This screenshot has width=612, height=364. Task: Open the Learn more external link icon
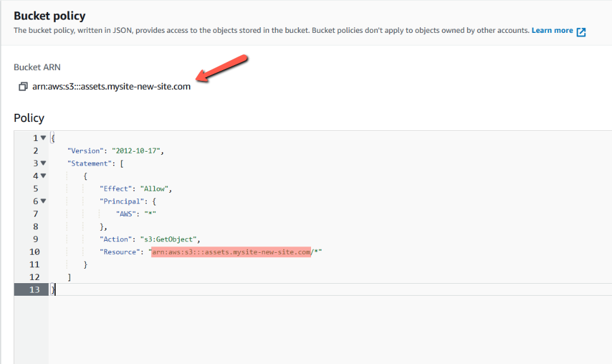[581, 32]
